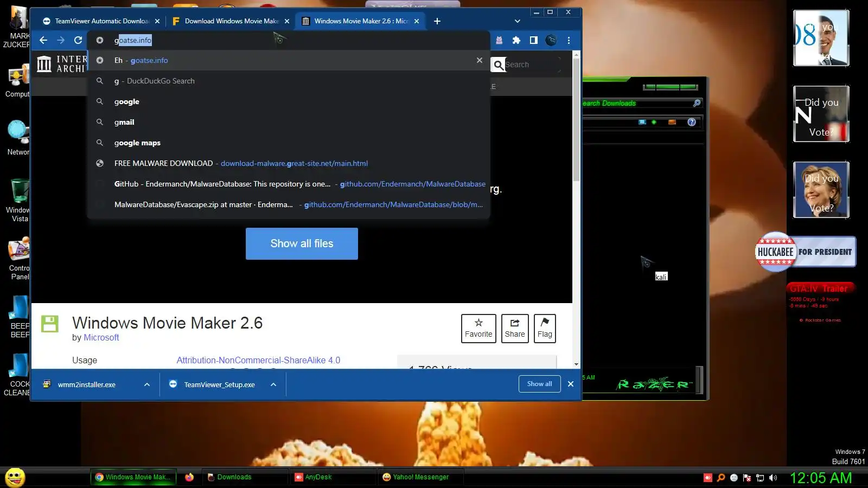The width and height of the screenshot is (868, 488).
Task: Switch to TeamViewer Automatic Download tab
Action: pyautogui.click(x=101, y=21)
